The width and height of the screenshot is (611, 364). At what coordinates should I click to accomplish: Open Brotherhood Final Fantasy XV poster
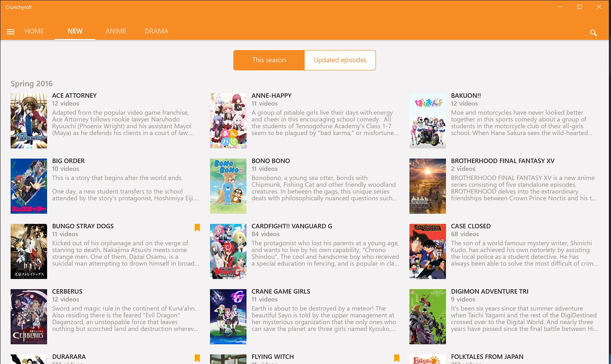428,186
